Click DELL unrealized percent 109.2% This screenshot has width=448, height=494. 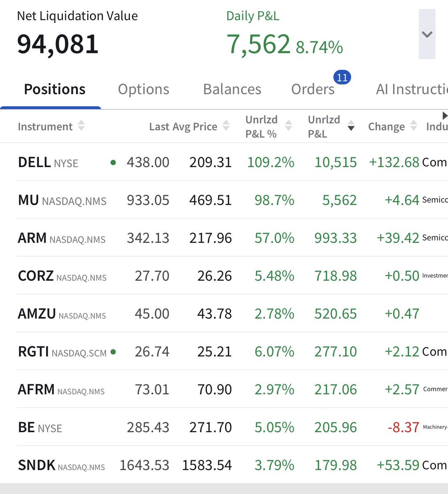[x=271, y=162]
